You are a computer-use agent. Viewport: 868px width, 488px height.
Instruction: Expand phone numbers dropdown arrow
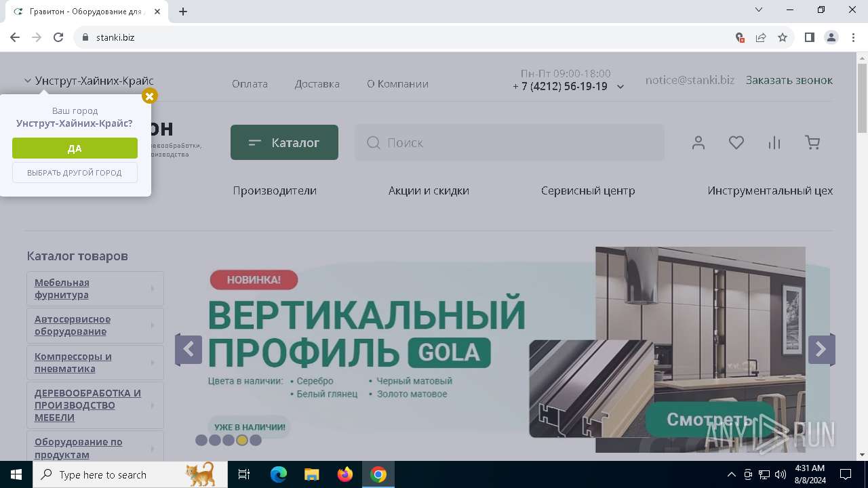(x=620, y=87)
